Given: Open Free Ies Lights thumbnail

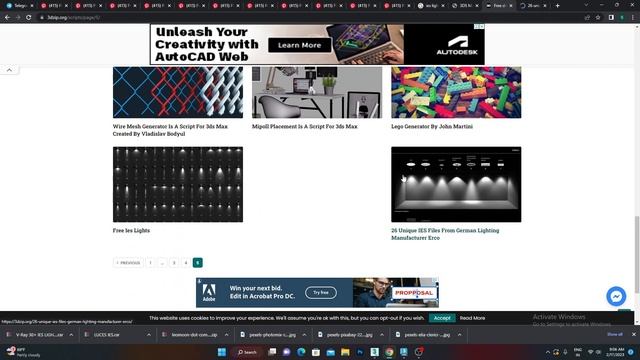Looking at the screenshot, I should pos(178,184).
